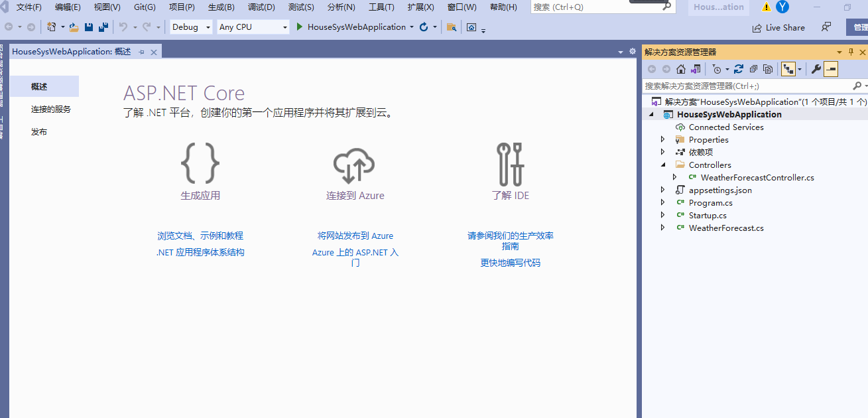Image resolution: width=868 pixels, height=418 pixels.
Task: Click the new project icon
Action: point(52,27)
